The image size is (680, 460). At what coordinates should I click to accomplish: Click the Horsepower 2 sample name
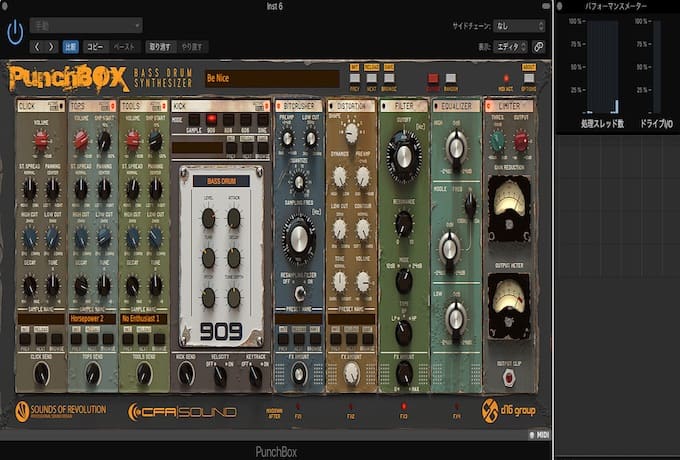[92, 319]
